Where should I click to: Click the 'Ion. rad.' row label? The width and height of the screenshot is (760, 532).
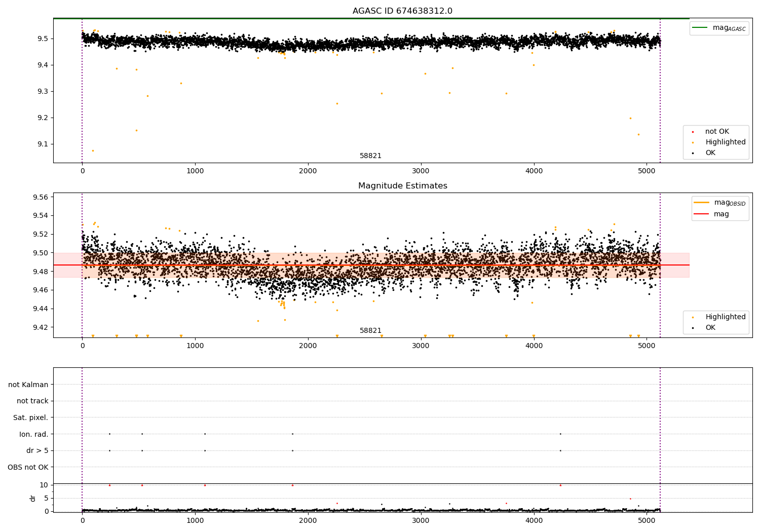(34, 434)
